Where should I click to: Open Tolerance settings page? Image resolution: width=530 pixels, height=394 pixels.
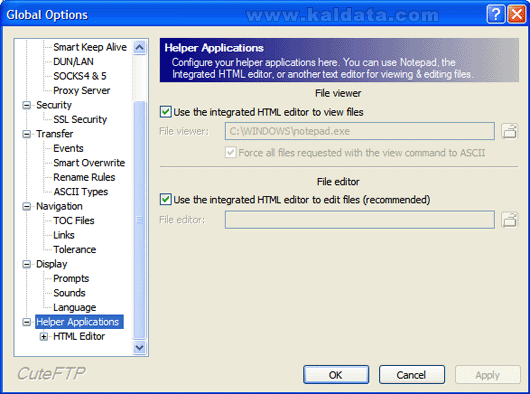(75, 249)
